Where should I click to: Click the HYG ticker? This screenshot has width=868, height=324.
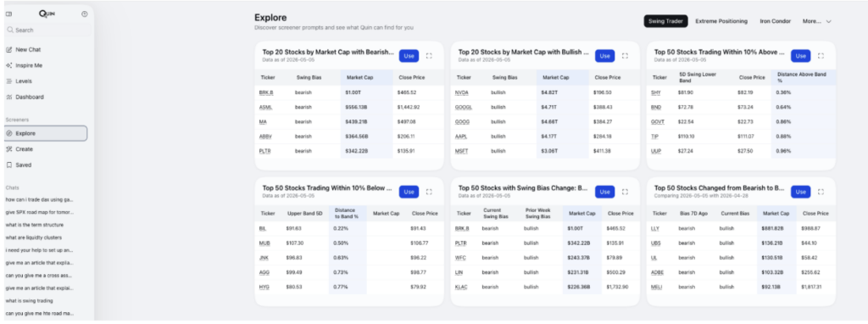[x=264, y=287]
